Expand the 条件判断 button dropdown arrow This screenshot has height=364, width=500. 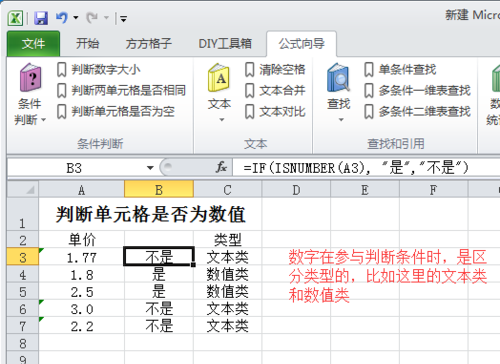click(44, 119)
